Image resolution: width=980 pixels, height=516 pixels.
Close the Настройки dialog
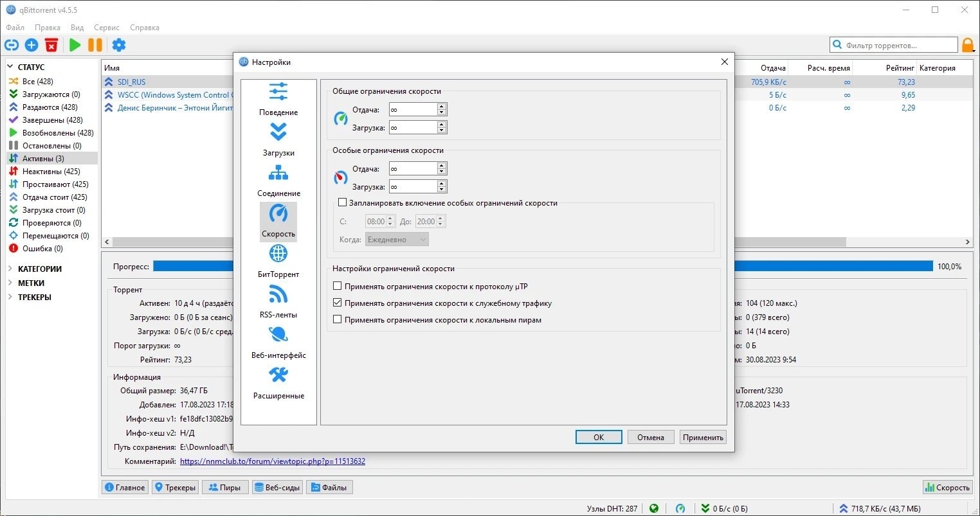point(724,62)
